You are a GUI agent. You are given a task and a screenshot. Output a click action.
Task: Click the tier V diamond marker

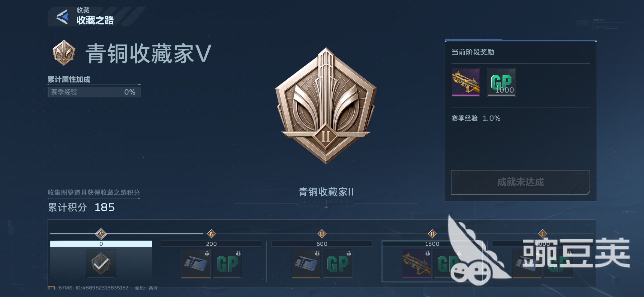[x=101, y=234]
